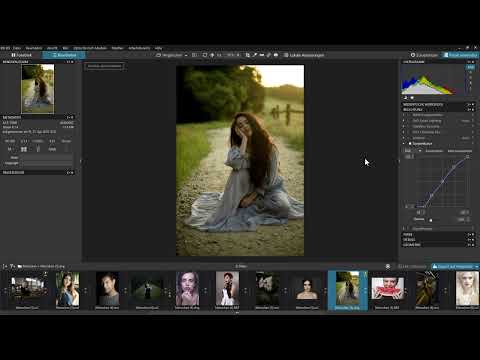Click the Gamma slider handle
Screen dimensions: 480x360
(x=431, y=220)
